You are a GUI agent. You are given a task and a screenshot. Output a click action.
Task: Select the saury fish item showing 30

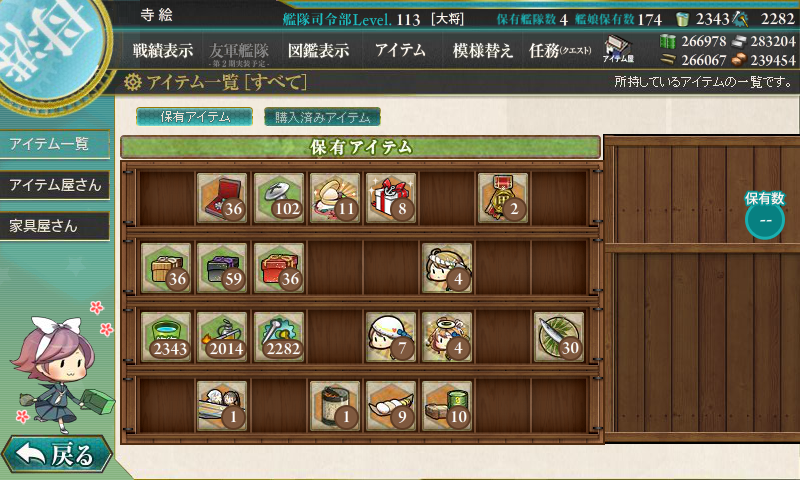[x=559, y=337]
